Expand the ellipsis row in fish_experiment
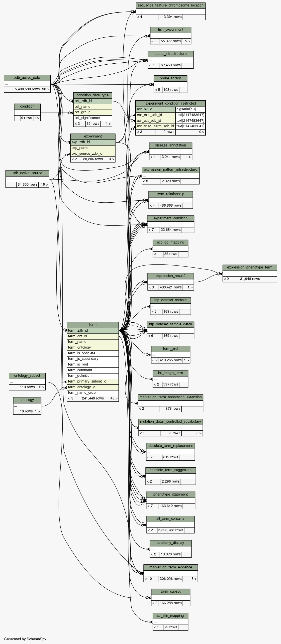 click(x=170, y=36)
